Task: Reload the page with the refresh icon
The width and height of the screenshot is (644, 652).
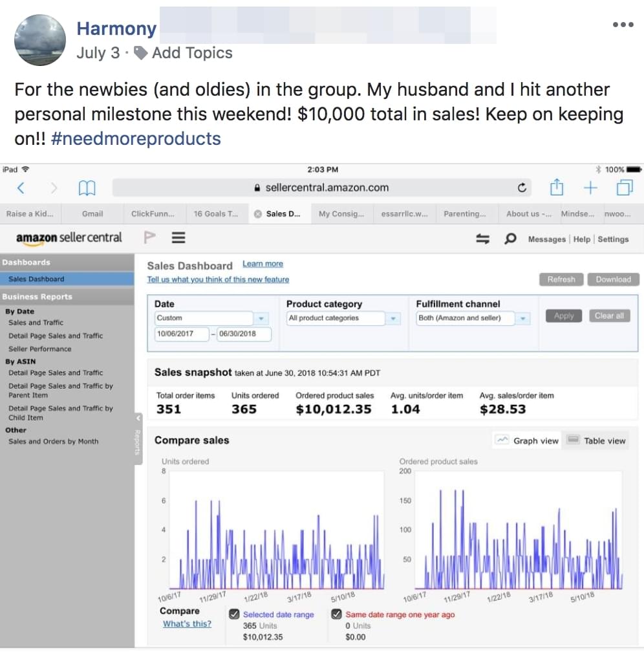Action: (x=522, y=188)
